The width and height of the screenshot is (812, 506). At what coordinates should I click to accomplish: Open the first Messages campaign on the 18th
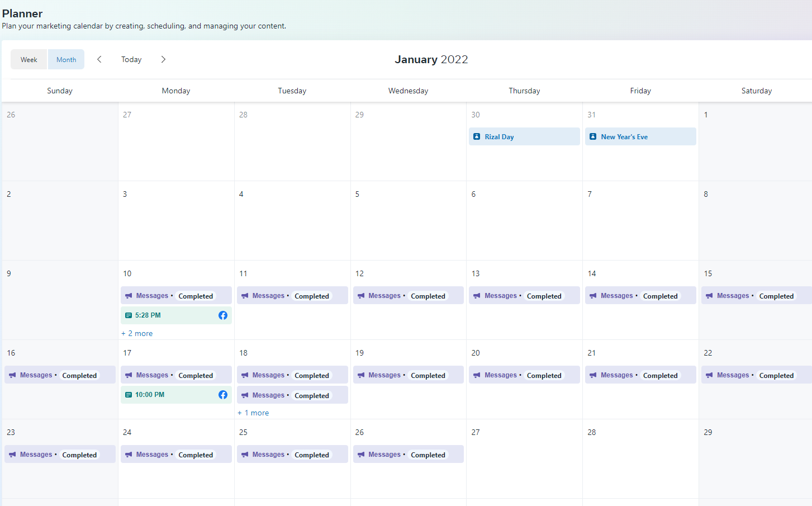(x=292, y=375)
